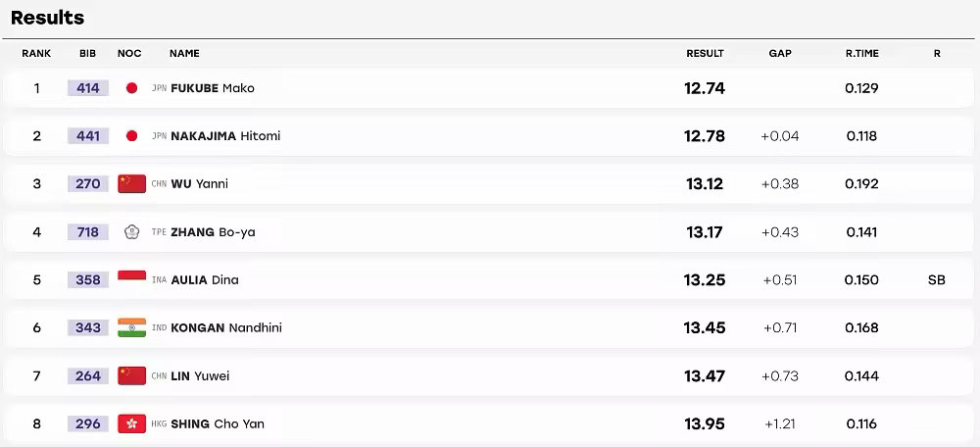Click the Hong Kong flag beside SHING Cho Yan

pyautogui.click(x=131, y=423)
